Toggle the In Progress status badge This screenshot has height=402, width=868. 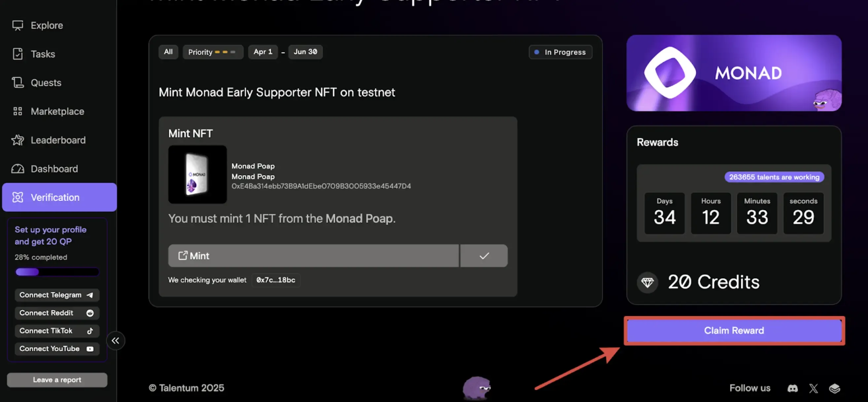(x=560, y=52)
